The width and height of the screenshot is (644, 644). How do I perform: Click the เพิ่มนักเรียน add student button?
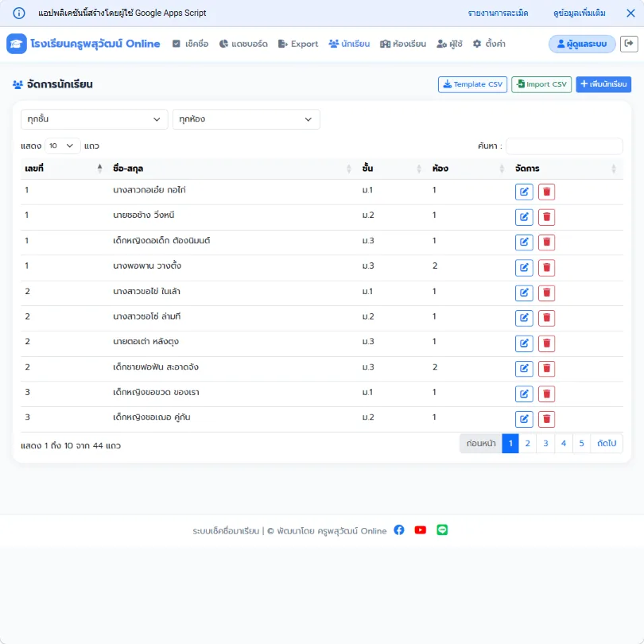pos(603,84)
